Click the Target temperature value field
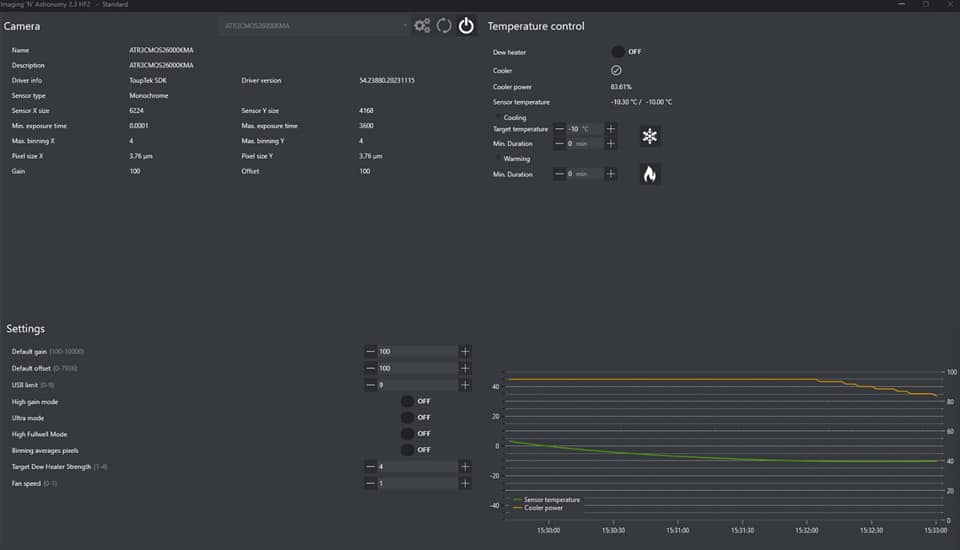 point(584,129)
